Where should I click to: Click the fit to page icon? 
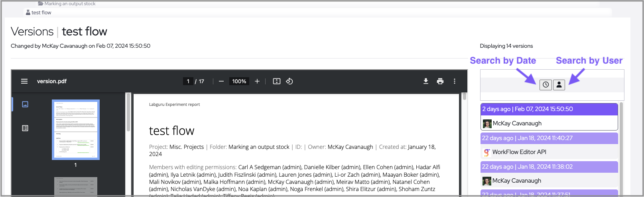click(277, 81)
